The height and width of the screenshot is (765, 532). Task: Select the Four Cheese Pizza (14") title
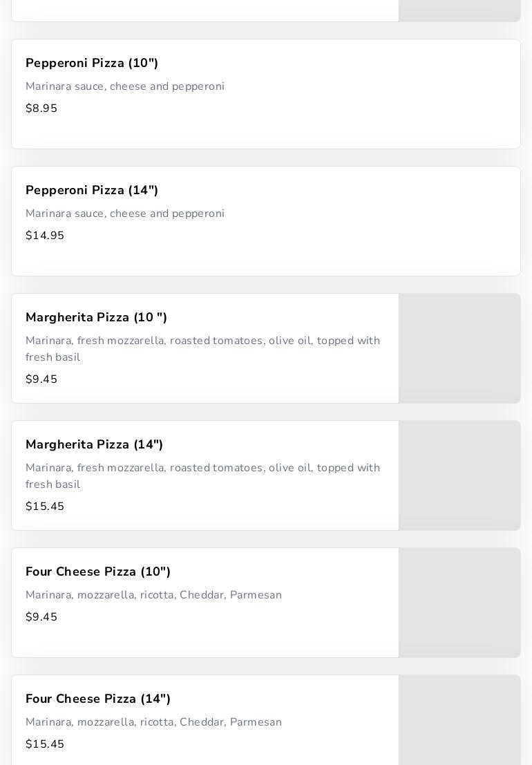98,699
